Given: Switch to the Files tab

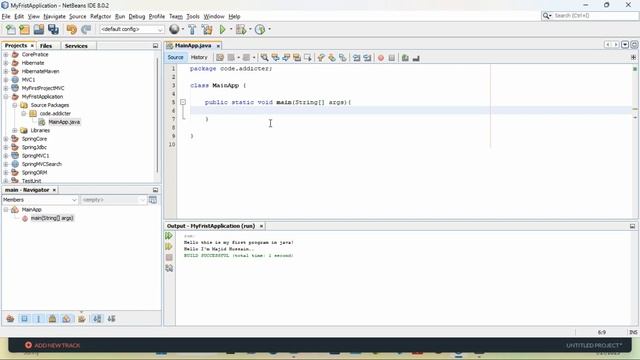Looking at the screenshot, I should coord(46,46).
